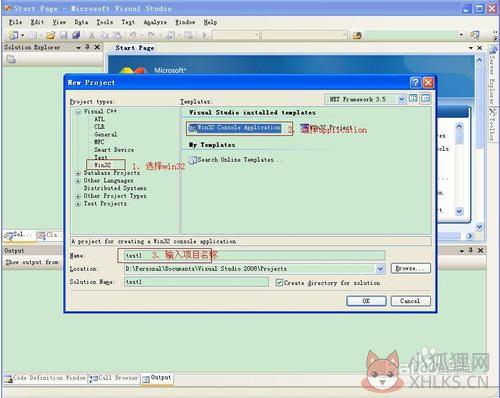
Task: Expand the Other Languages node
Action: pyautogui.click(x=78, y=181)
